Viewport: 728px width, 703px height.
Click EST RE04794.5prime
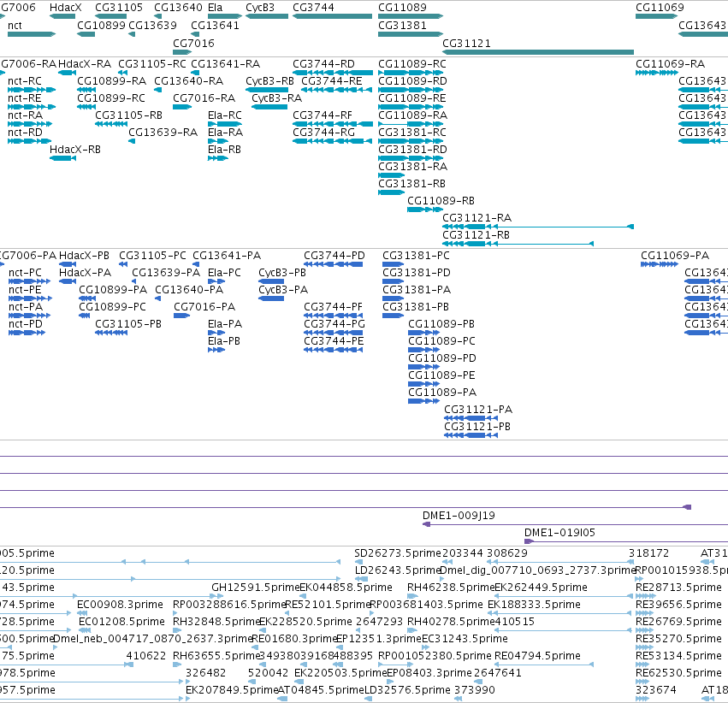pos(537,656)
